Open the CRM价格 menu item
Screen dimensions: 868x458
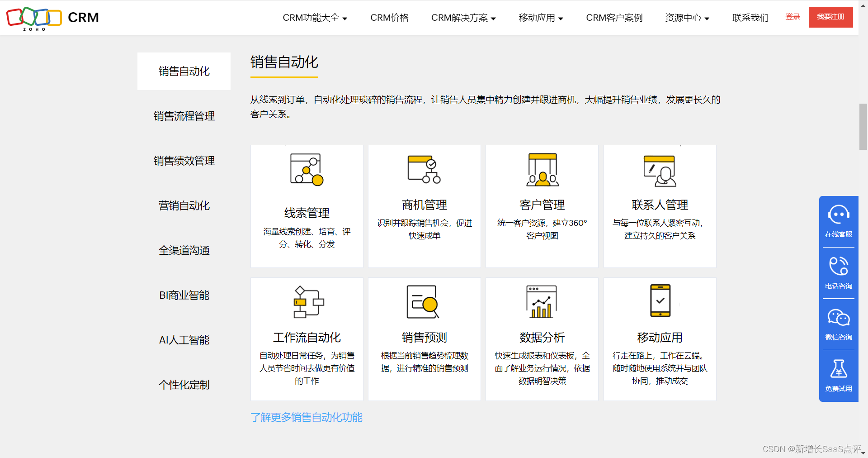(x=389, y=18)
